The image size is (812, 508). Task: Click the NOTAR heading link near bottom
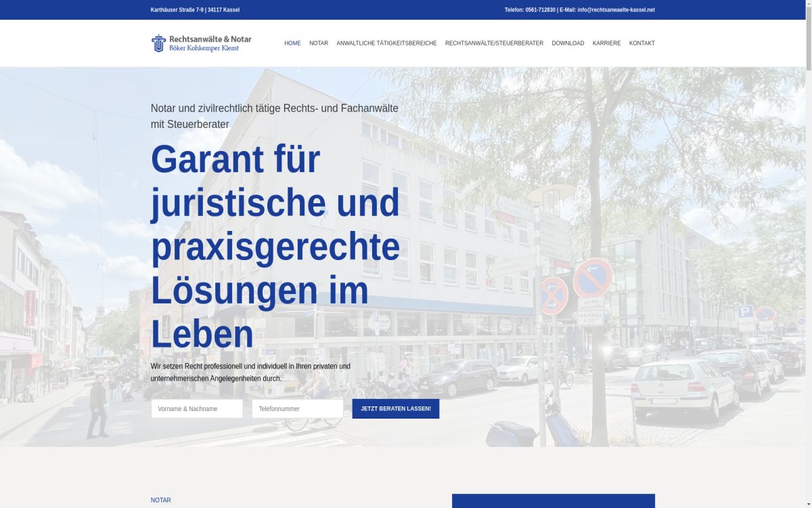click(161, 500)
